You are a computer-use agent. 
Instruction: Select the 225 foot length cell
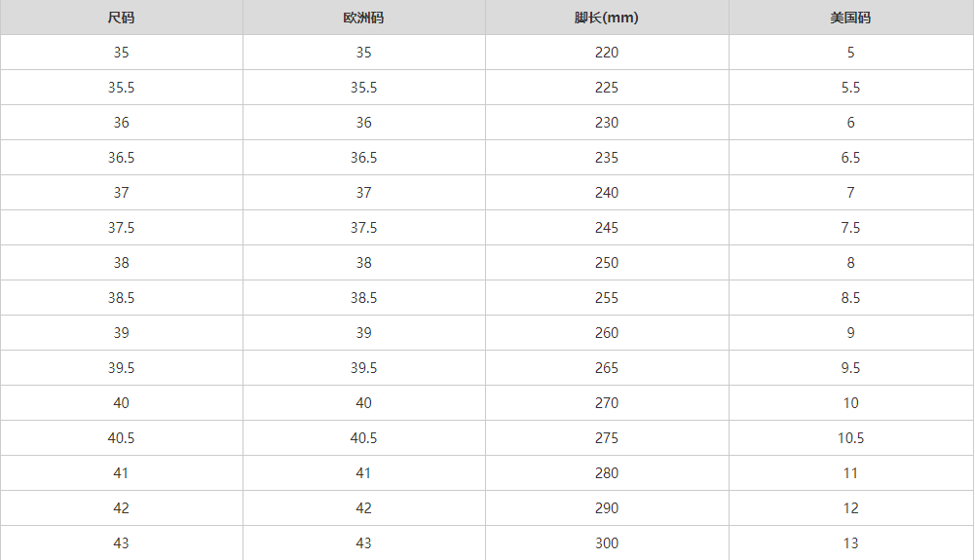coord(606,88)
